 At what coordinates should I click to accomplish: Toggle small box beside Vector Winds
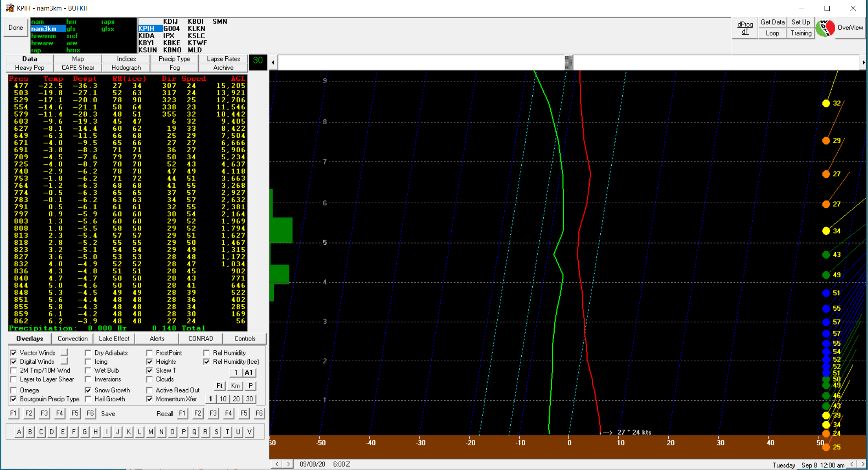pos(65,352)
